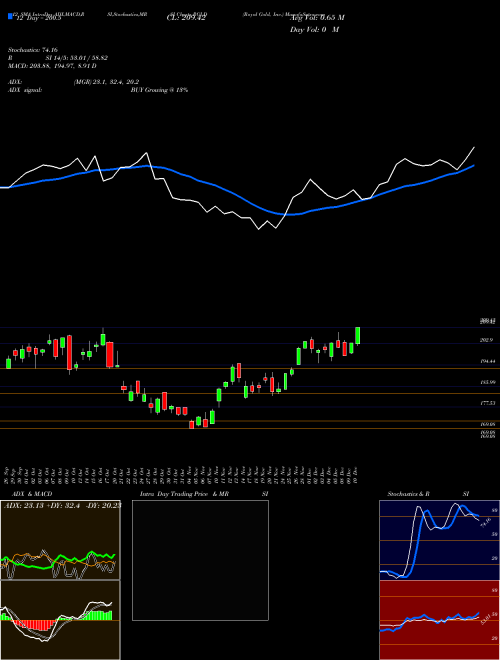Click the 'Stochastics & R' panel title
This screenshot has height=660, width=500.
click(408, 494)
